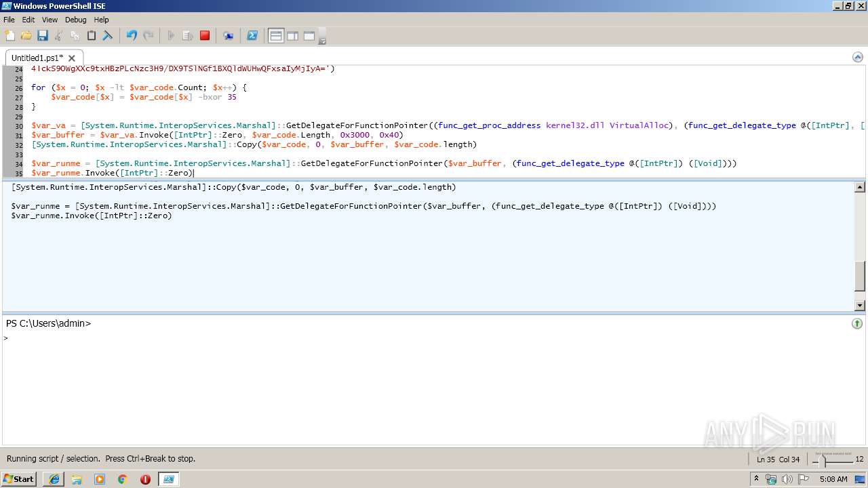
Task: Collapse the script pane with the chevron
Action: click(857, 57)
